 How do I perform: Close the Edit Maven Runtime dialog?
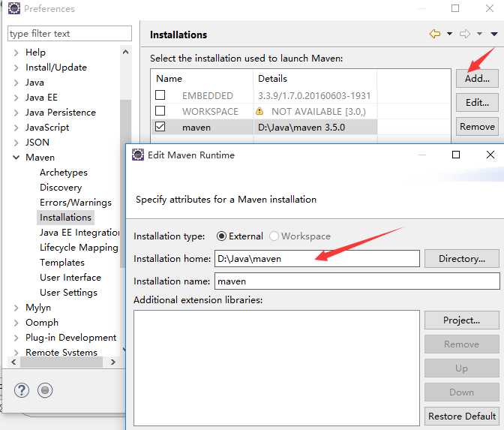pyautogui.click(x=490, y=155)
